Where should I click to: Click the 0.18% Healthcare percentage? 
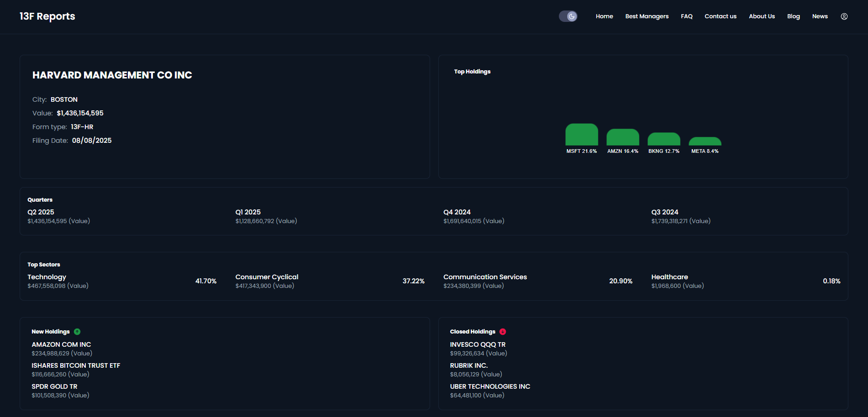(x=831, y=281)
